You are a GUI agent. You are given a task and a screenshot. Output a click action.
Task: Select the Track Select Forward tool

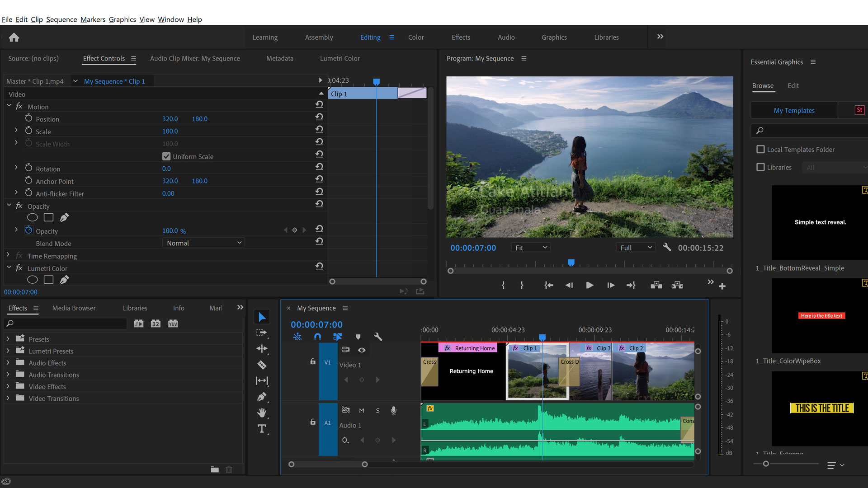[262, 333]
